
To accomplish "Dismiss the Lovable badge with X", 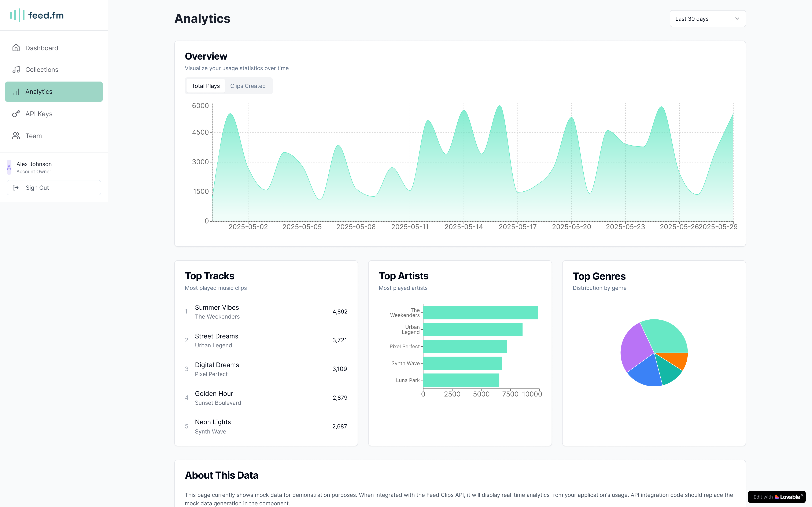I will [802, 495].
